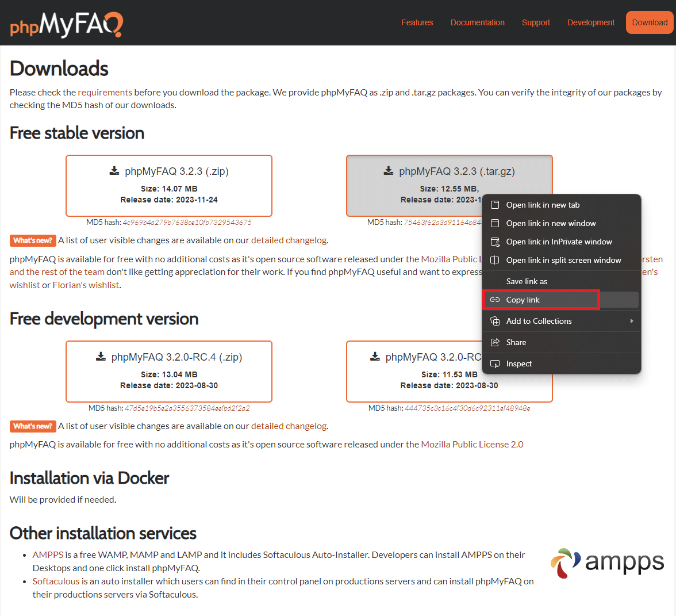The width and height of the screenshot is (676, 616).
Task: Click MD5 hash starting 75463f62a3d91164b8
Action: pyautogui.click(x=443, y=223)
